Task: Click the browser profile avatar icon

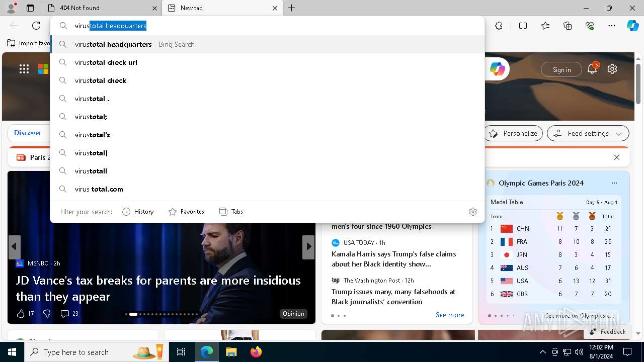Action: (x=11, y=8)
